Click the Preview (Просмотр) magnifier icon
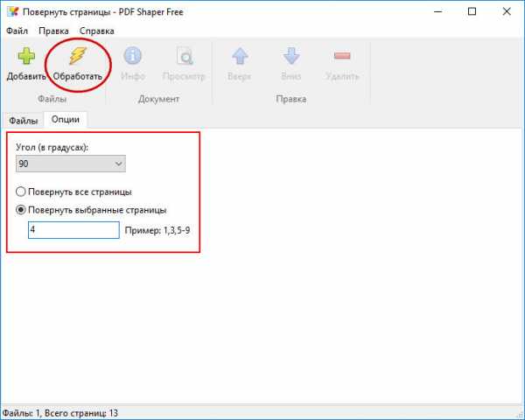Screen dimensions: 525x420 pos(185,56)
